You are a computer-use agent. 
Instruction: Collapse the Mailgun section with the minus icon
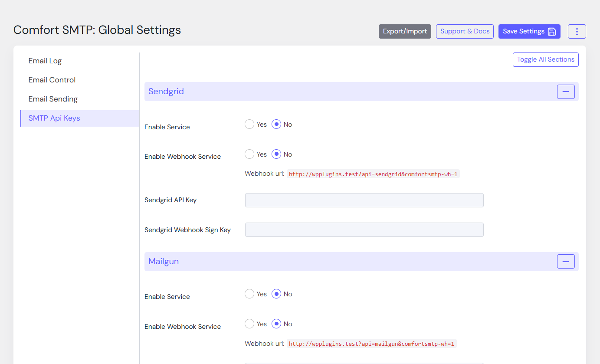coord(565,262)
